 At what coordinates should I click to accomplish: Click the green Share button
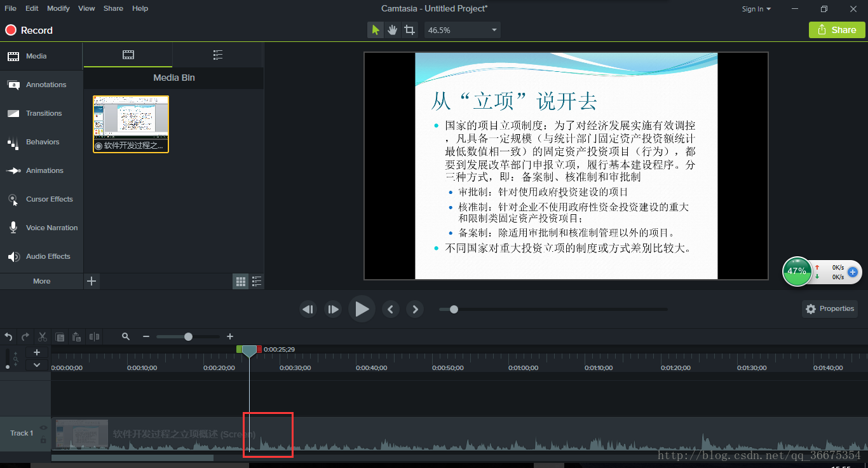[x=837, y=30]
